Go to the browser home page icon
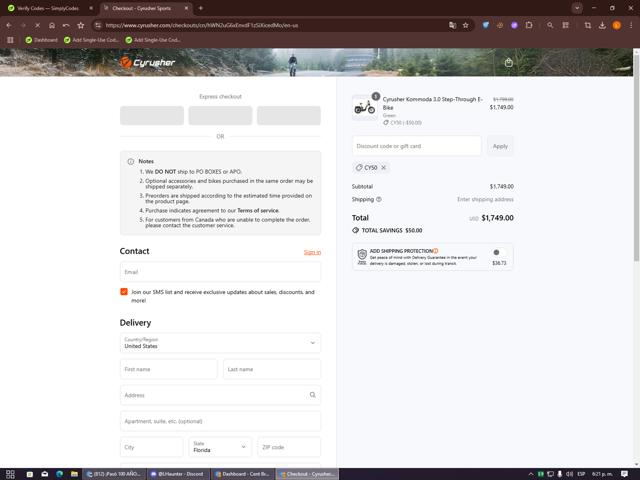Viewport: 640px width, 480px height. 52,25
